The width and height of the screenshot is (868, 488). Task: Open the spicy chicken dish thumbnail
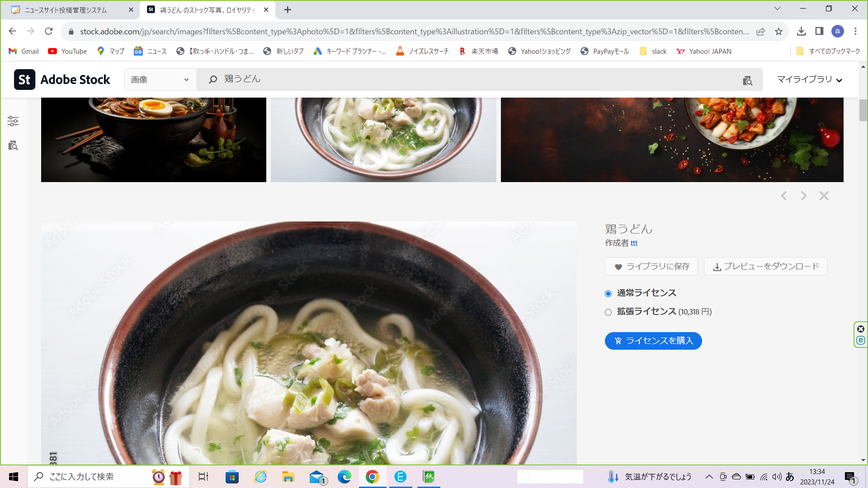coord(672,140)
